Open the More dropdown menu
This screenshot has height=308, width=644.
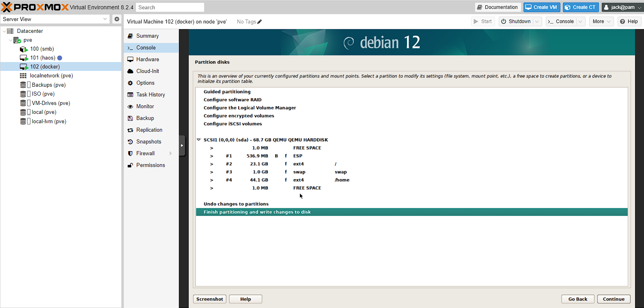(x=601, y=21)
